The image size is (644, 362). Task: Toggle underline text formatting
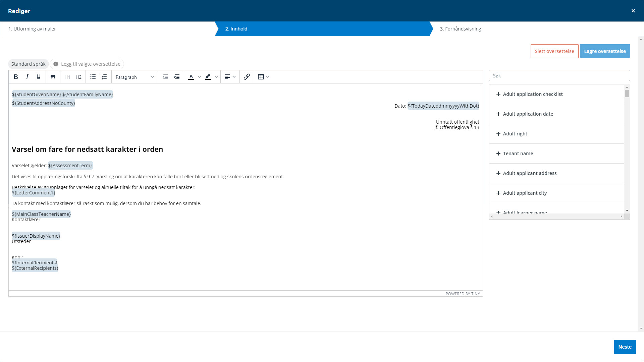(x=39, y=77)
